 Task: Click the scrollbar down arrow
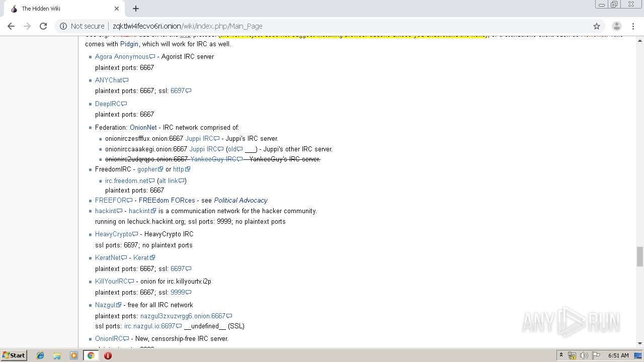point(640,344)
